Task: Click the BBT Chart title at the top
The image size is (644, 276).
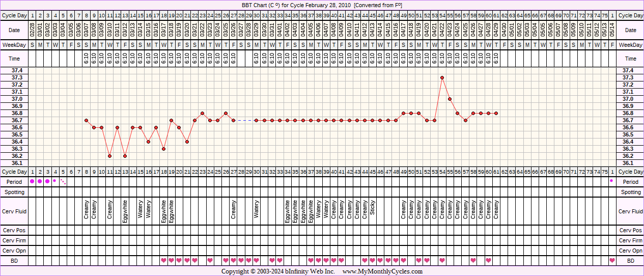Action: coord(322,5)
